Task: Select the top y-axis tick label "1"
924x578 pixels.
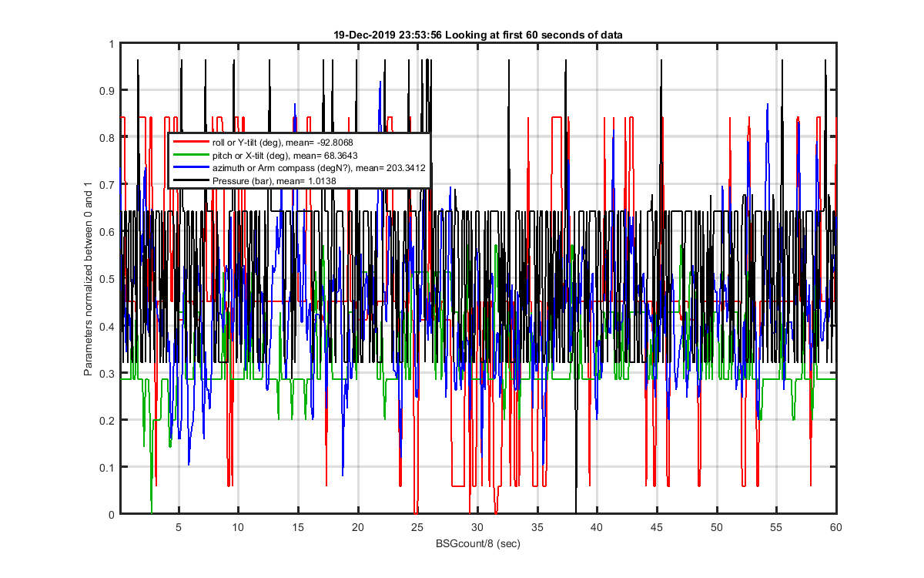Action: coord(111,45)
